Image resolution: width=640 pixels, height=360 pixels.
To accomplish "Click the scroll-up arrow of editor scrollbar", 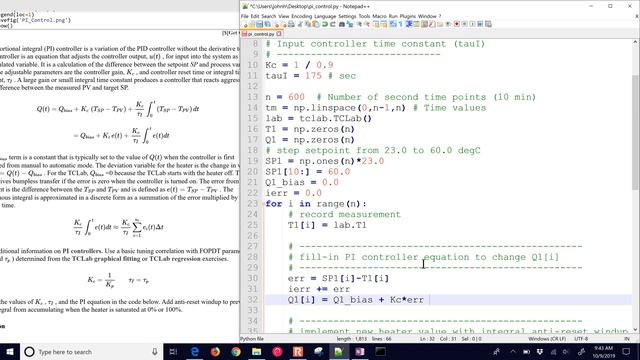I will tap(636, 42).
